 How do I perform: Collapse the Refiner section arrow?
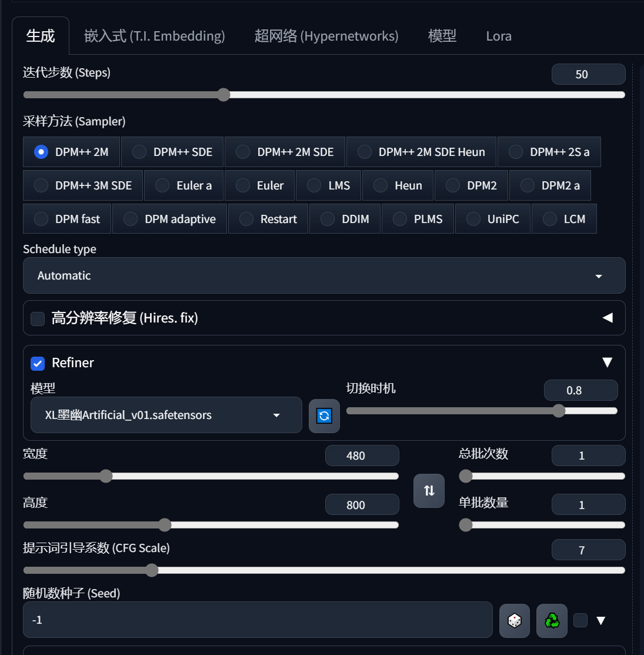click(x=608, y=362)
